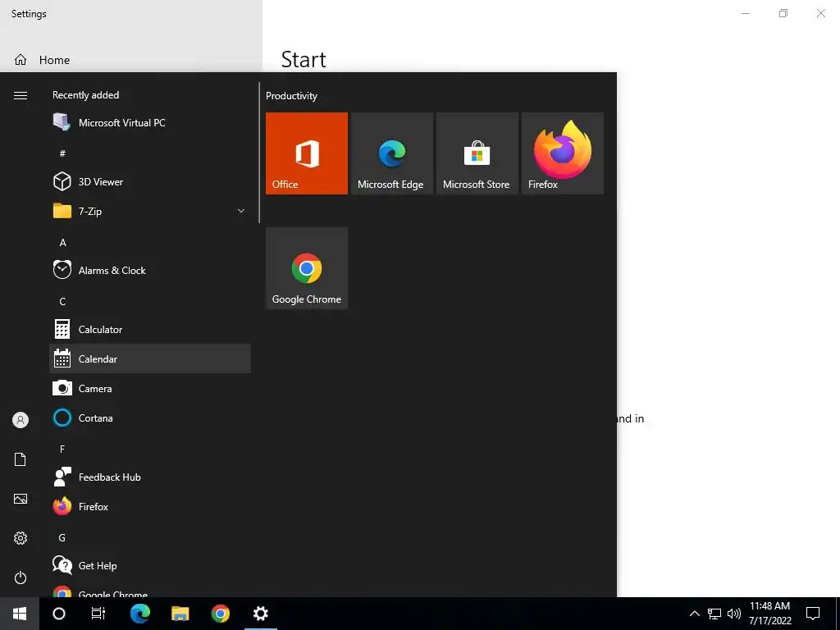
Task: Switch to Settings app on the taskbar
Action: tap(260, 614)
